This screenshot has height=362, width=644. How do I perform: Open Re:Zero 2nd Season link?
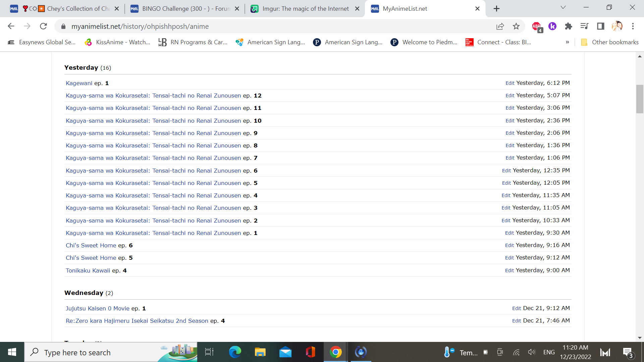click(x=137, y=321)
